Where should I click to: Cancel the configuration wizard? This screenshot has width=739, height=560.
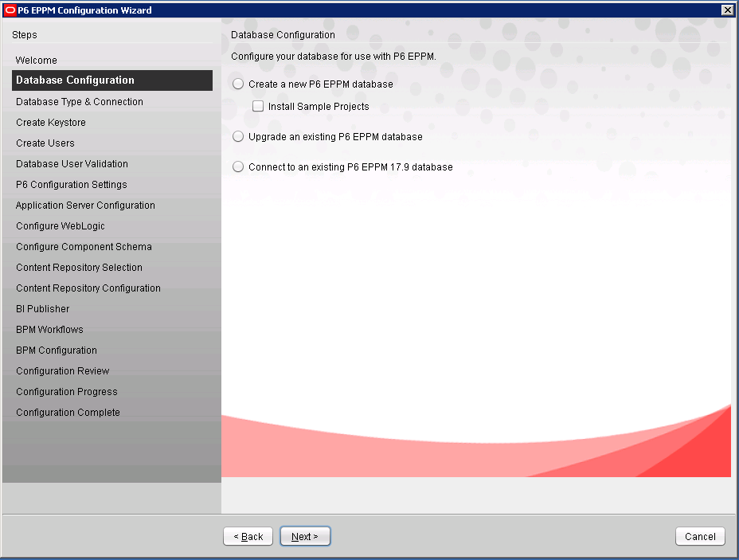tap(700, 537)
